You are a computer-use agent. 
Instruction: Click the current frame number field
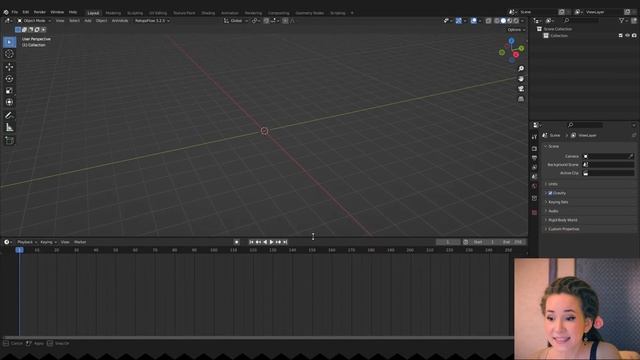click(448, 242)
